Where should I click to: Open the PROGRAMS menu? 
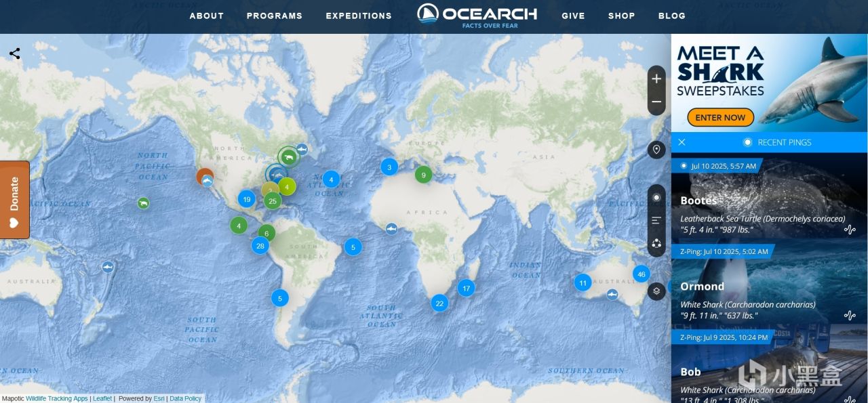275,16
